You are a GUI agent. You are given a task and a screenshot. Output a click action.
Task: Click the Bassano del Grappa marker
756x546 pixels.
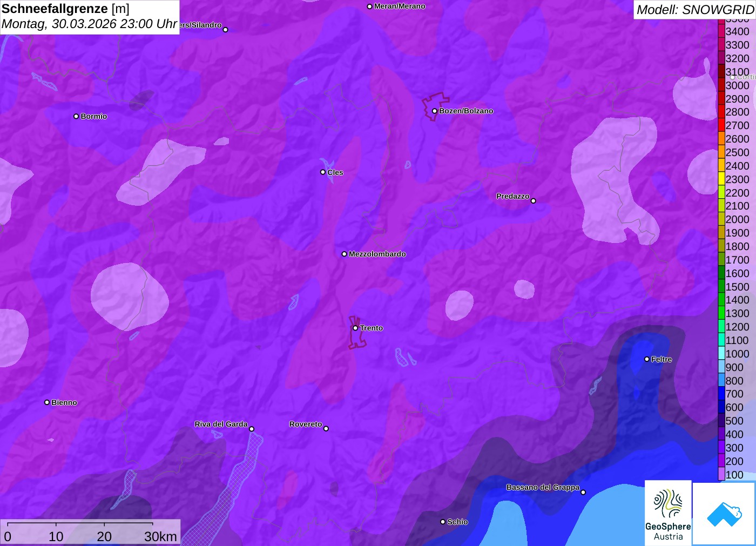point(583,492)
